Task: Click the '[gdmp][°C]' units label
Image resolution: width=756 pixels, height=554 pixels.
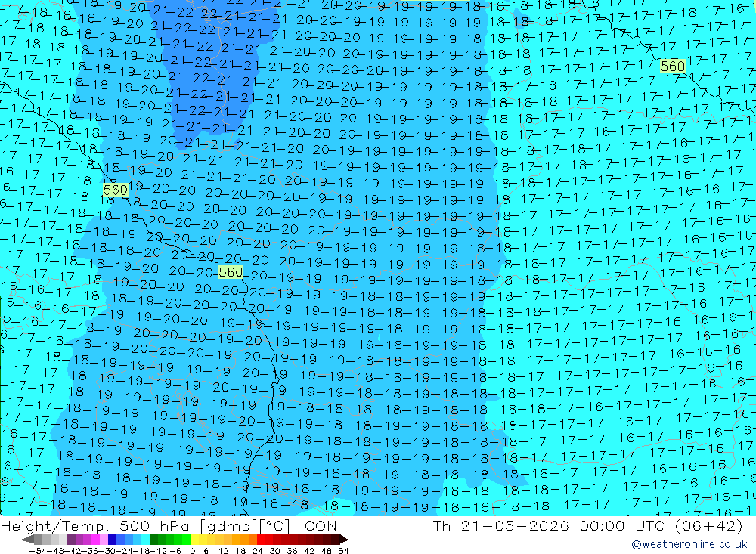Action: point(244,525)
